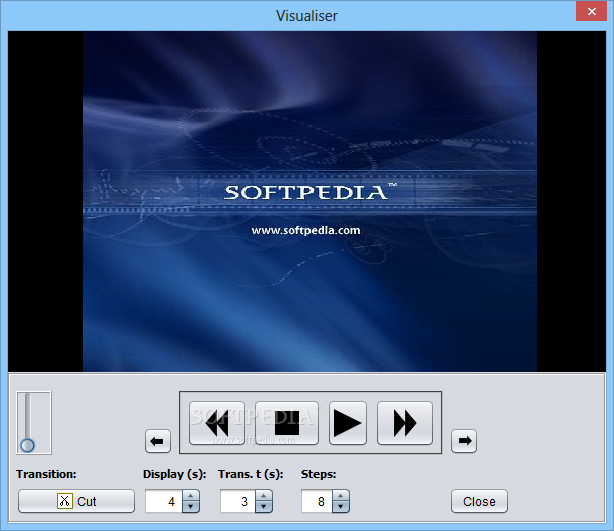Start slideshow with the play button
Viewport: 614px width, 531px height.
[x=348, y=423]
